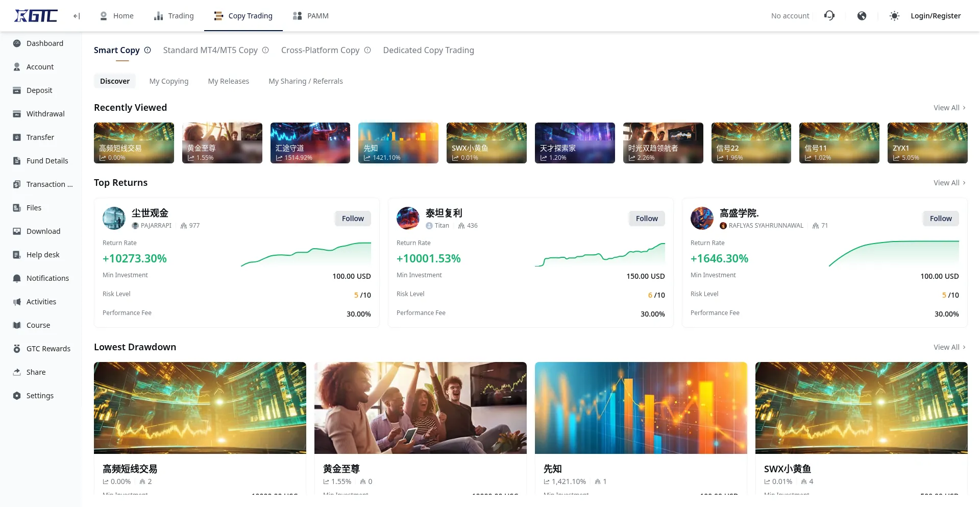Screen dimensions: 980x507
Task: Switch to Cross-Platform Copy tab
Action: (x=320, y=50)
